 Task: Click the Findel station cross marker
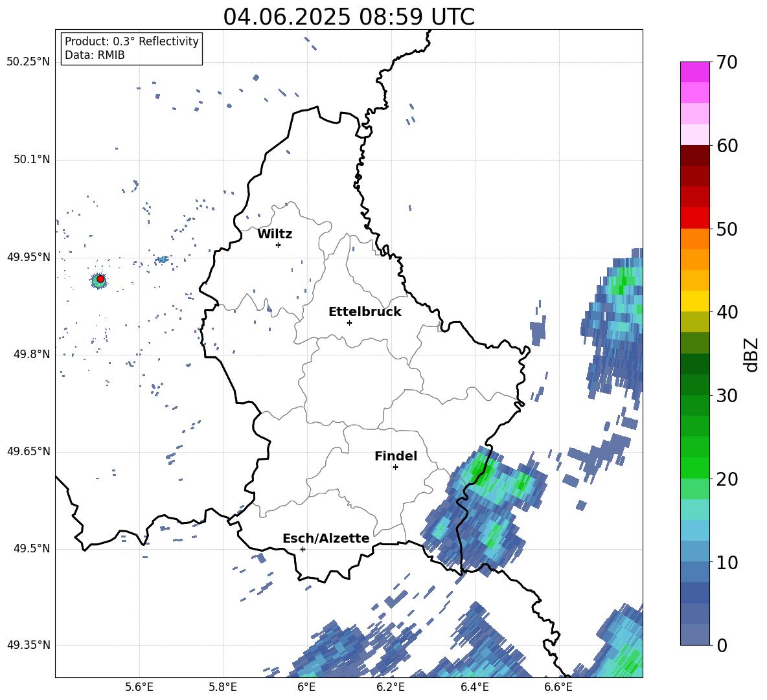[395, 468]
